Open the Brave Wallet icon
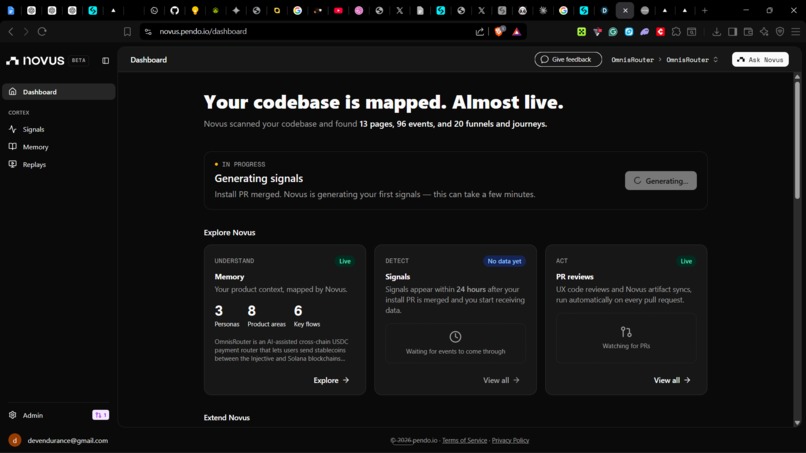The image size is (806, 453). coord(748,31)
